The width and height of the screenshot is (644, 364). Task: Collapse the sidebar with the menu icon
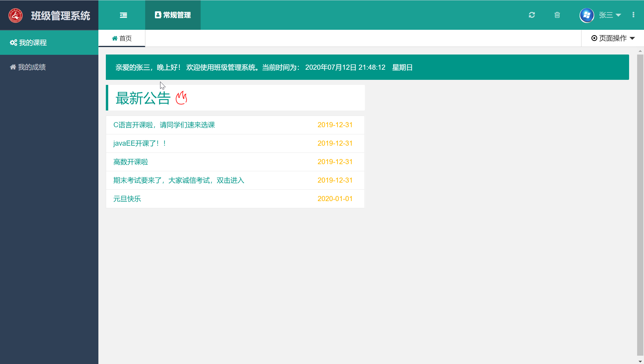[123, 15]
